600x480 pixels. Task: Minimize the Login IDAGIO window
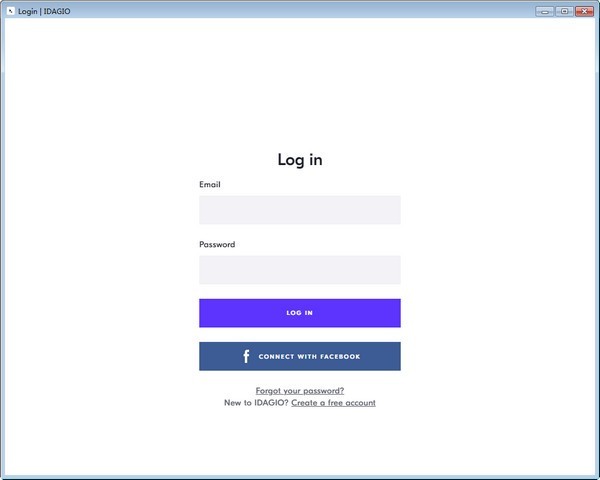(x=545, y=11)
